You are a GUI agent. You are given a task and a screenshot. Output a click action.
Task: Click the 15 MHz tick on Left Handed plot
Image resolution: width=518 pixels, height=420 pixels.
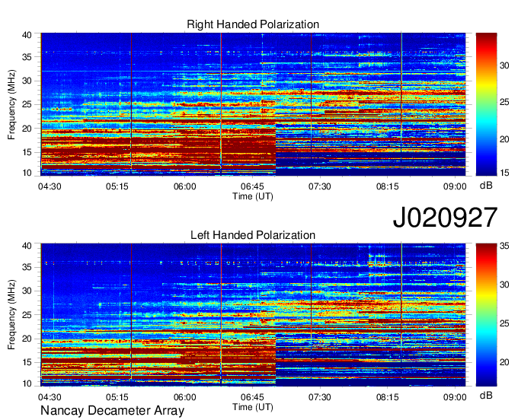27,363
